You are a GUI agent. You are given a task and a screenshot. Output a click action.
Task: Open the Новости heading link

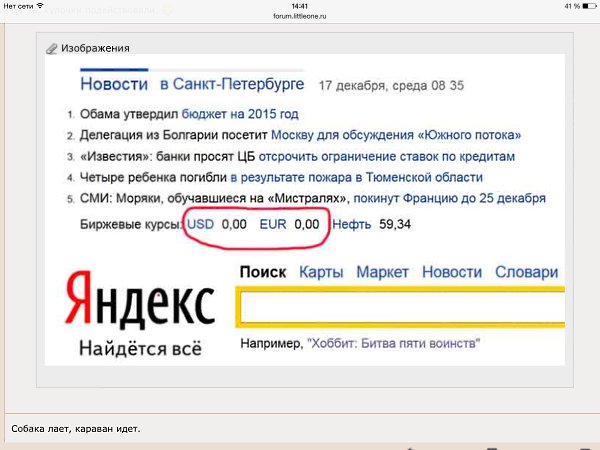[114, 84]
